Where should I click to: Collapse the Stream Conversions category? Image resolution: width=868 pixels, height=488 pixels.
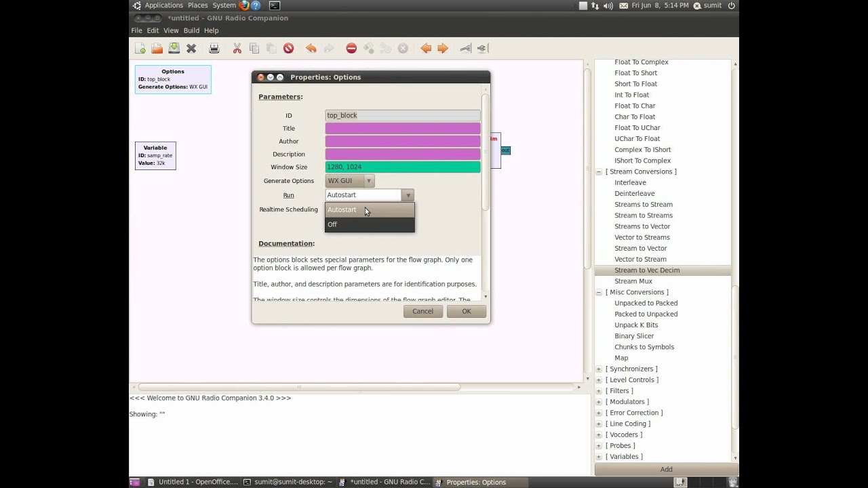point(599,171)
